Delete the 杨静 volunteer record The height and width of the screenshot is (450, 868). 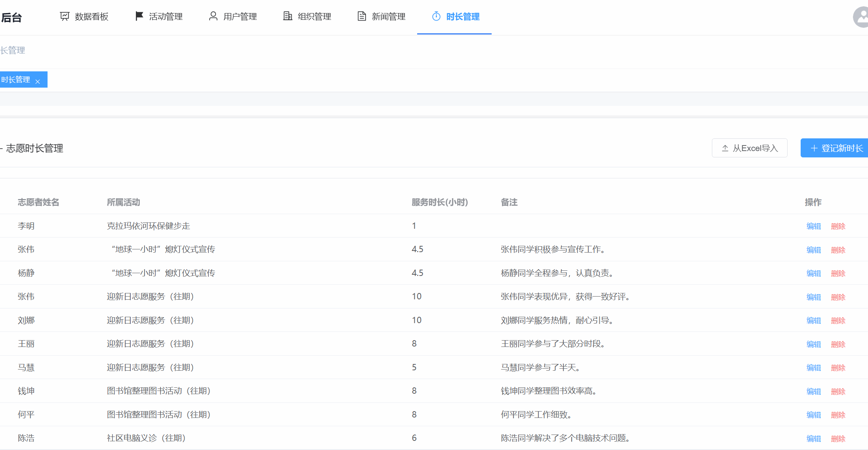(838, 273)
